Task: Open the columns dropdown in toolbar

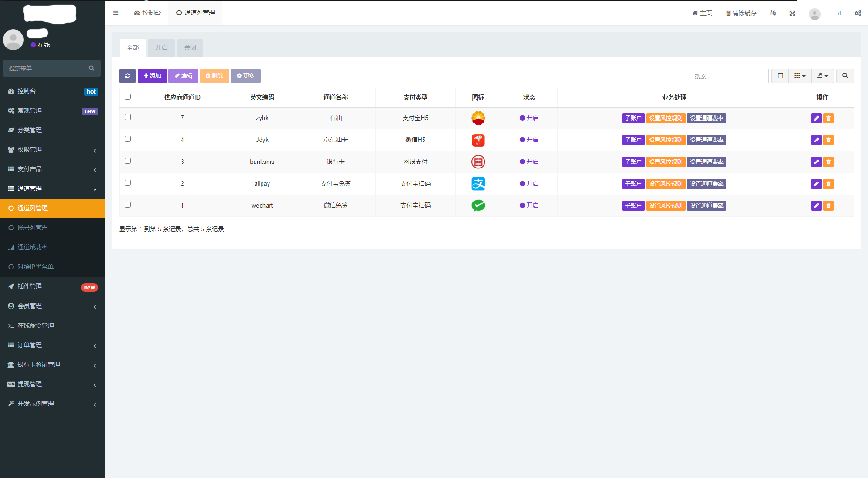Action: [800, 76]
